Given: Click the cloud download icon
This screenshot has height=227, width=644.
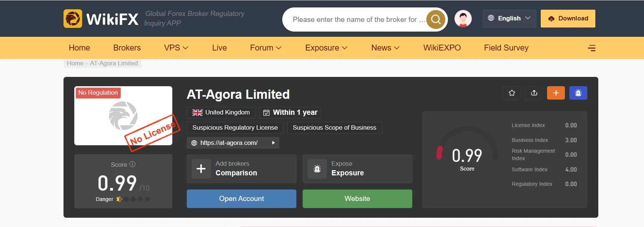Looking at the screenshot, I should [x=551, y=19].
